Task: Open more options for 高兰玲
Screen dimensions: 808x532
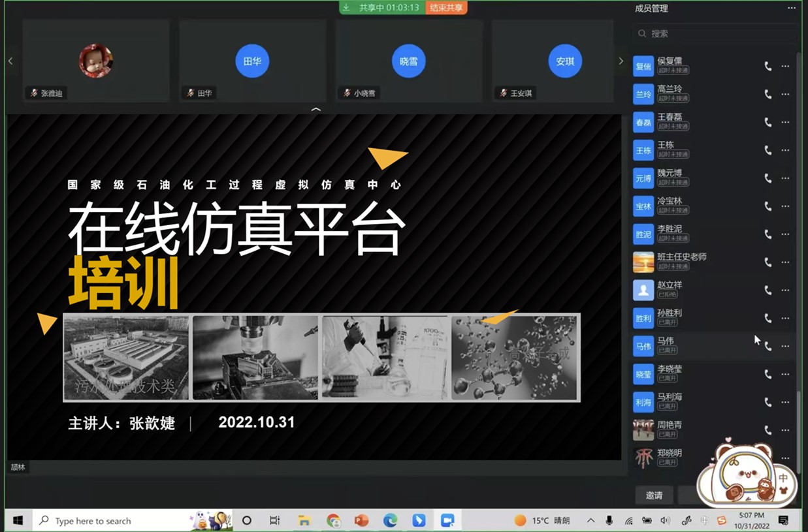Action: pos(785,95)
